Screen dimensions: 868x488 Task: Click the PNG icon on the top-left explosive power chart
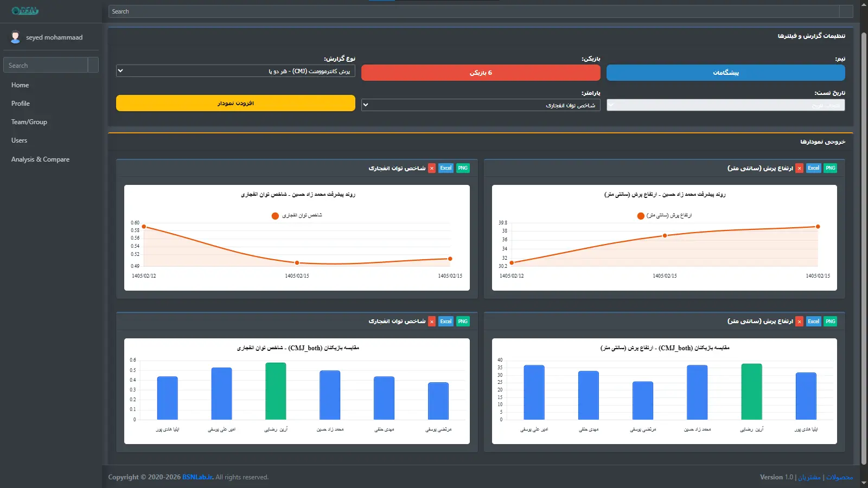click(x=463, y=168)
